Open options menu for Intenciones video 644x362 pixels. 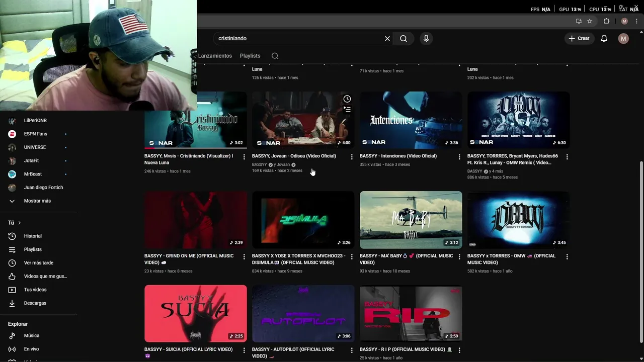[x=459, y=157]
